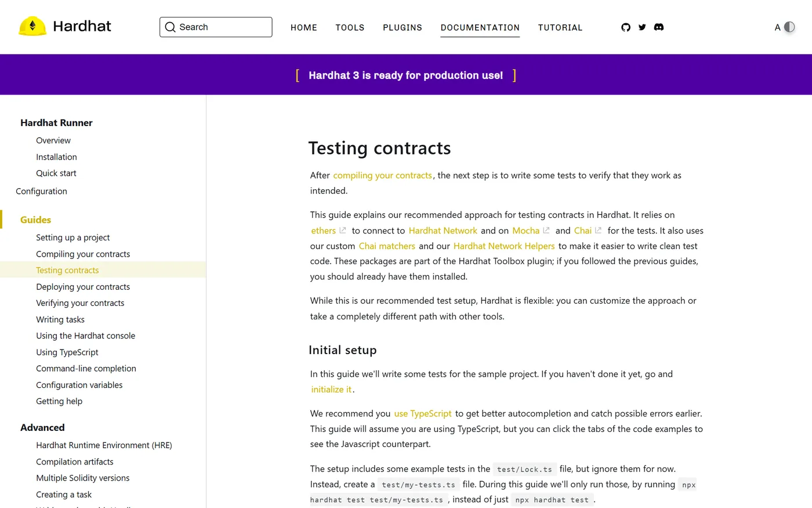Follow the 'initialize it' link

[331, 390]
